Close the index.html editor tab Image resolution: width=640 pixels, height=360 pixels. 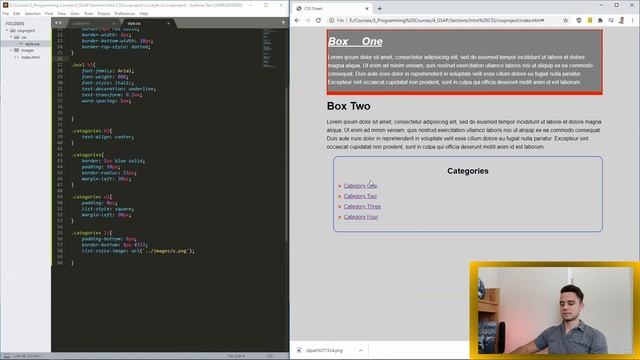click(113, 24)
